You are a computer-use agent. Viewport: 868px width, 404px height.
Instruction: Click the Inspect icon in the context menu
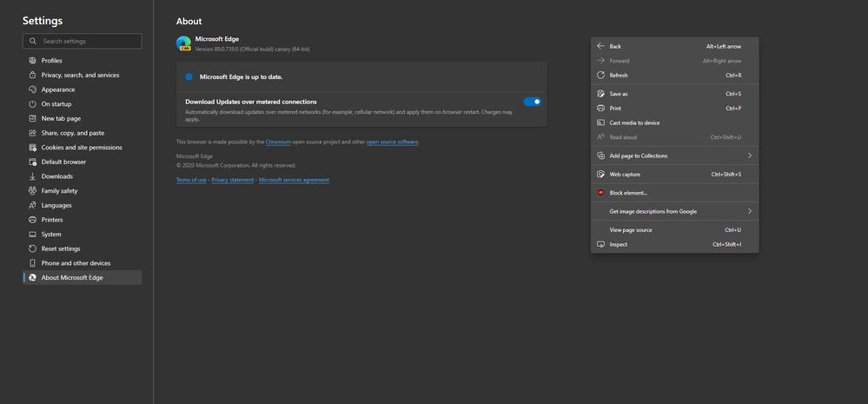[x=600, y=244]
